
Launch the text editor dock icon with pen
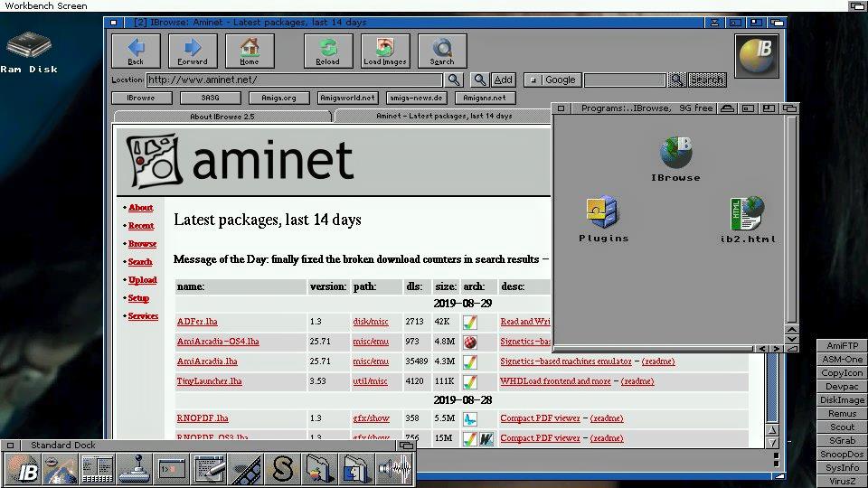pyautogui.click(x=209, y=469)
